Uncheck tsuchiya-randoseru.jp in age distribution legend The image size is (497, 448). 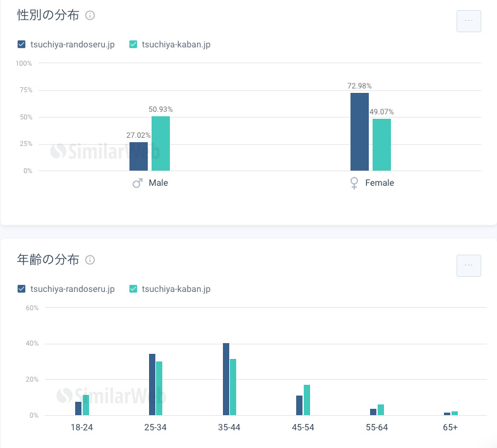click(22, 289)
